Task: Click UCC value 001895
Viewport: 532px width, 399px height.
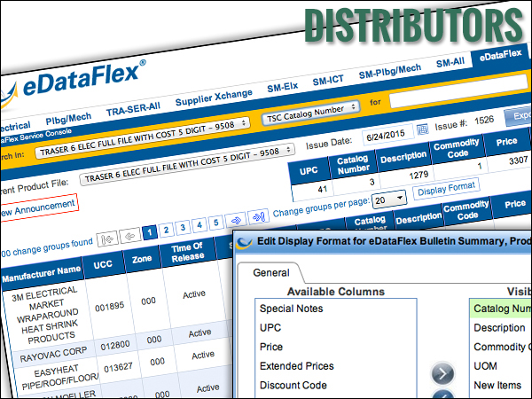Action: click(x=109, y=307)
